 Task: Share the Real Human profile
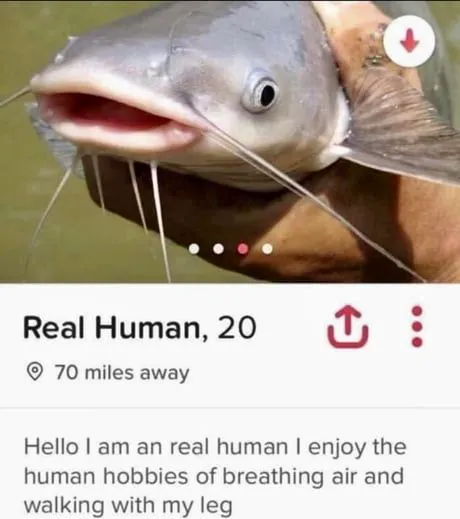(348, 327)
